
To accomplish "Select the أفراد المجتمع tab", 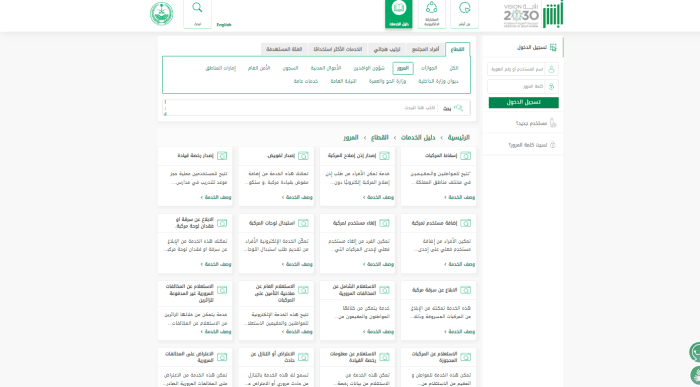I will [x=425, y=49].
